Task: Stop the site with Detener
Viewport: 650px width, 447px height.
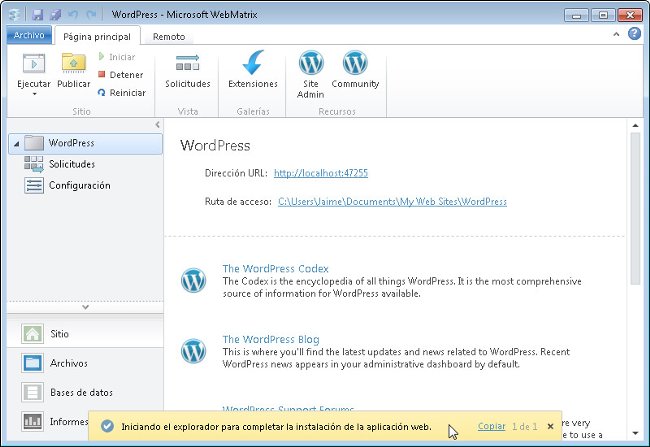Action: pos(121,75)
